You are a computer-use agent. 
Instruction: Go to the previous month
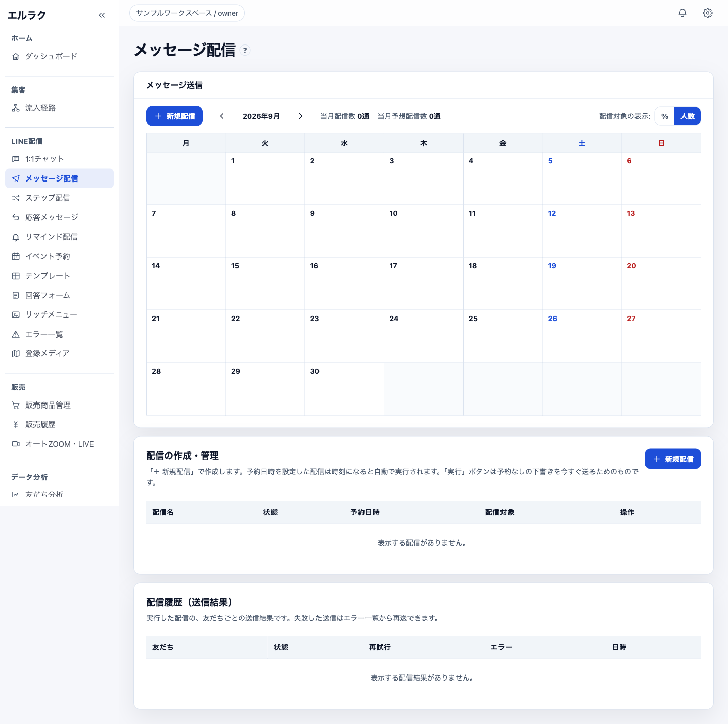point(222,116)
